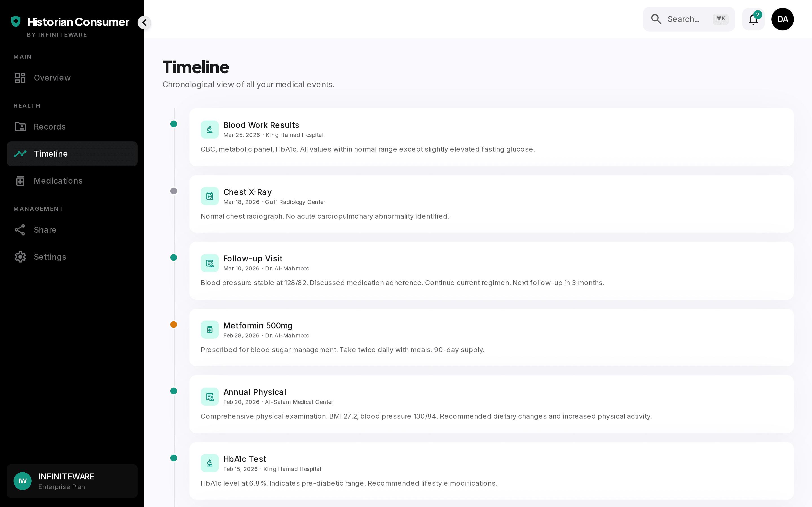
Task: Click the Share network icon
Action: coord(20,230)
